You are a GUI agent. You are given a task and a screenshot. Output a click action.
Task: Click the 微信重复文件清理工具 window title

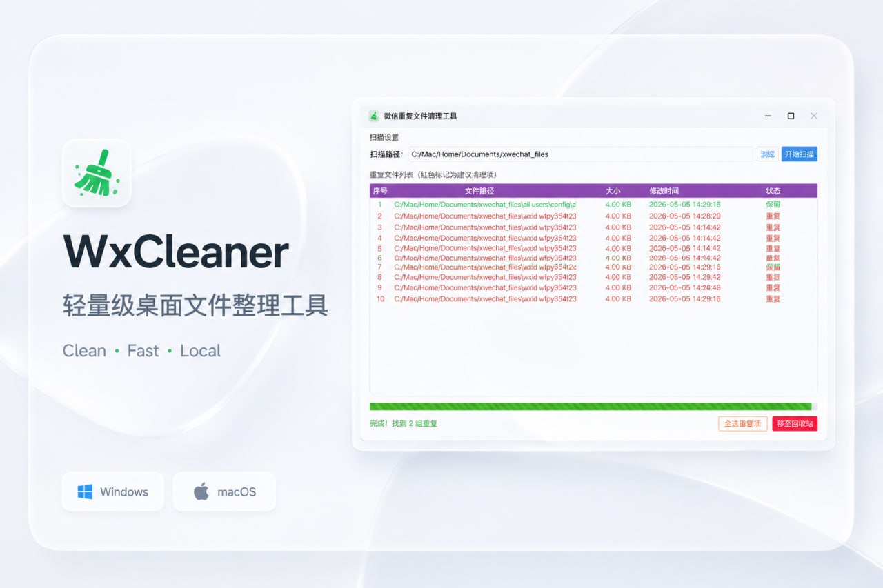click(x=420, y=116)
